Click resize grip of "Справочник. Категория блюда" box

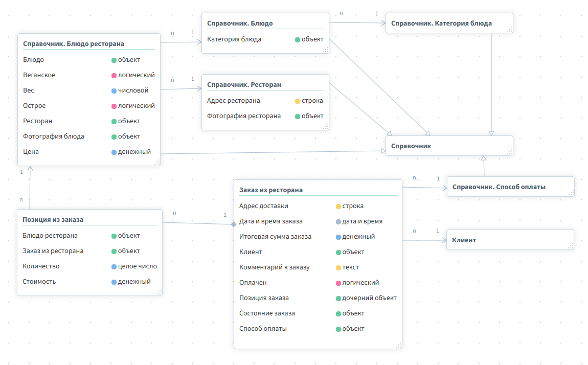pos(509,30)
